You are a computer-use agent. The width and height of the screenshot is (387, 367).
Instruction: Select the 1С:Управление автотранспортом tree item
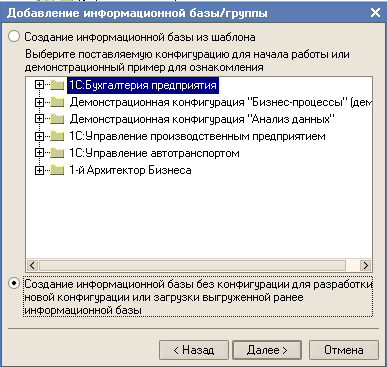pos(154,153)
